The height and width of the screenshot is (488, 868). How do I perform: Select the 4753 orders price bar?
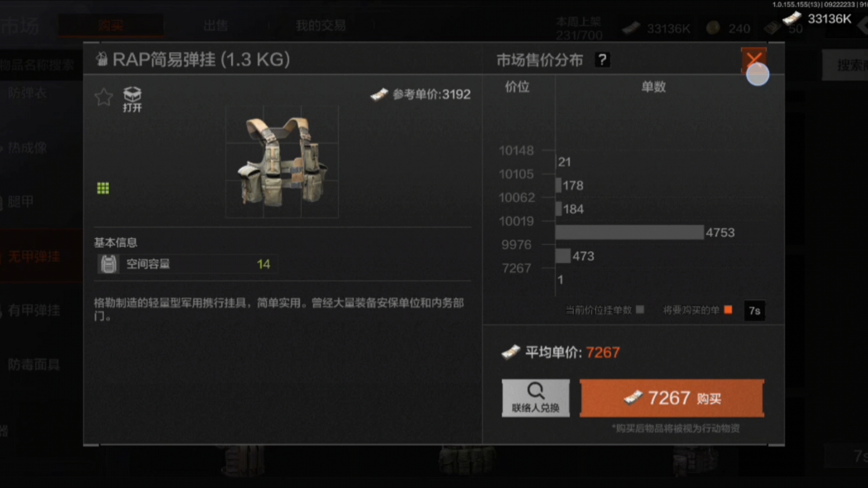(629, 232)
